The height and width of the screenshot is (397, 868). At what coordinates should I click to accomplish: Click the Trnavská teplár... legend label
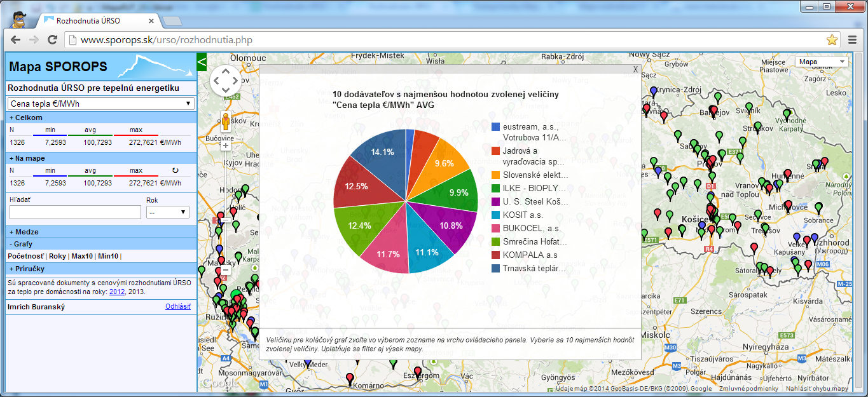click(x=534, y=268)
